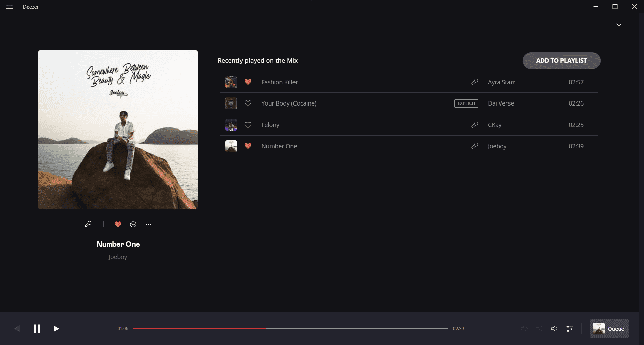Screen dimensions: 644x345
Task: Collapse the full player with the chevron
Action: [619, 25]
